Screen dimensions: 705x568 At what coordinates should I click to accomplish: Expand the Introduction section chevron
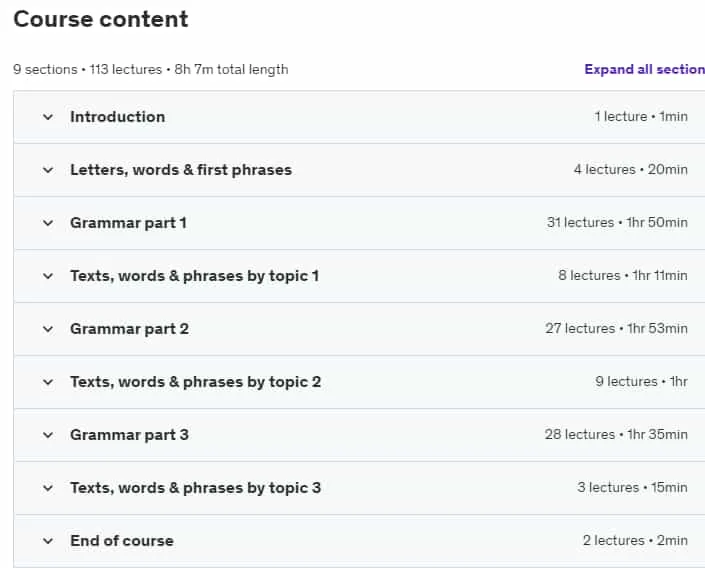pyautogui.click(x=48, y=117)
